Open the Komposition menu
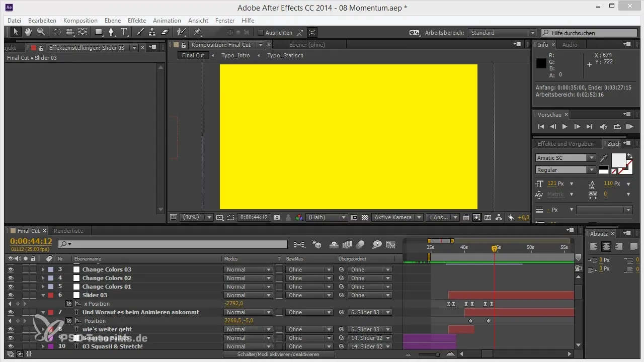 click(80, 21)
